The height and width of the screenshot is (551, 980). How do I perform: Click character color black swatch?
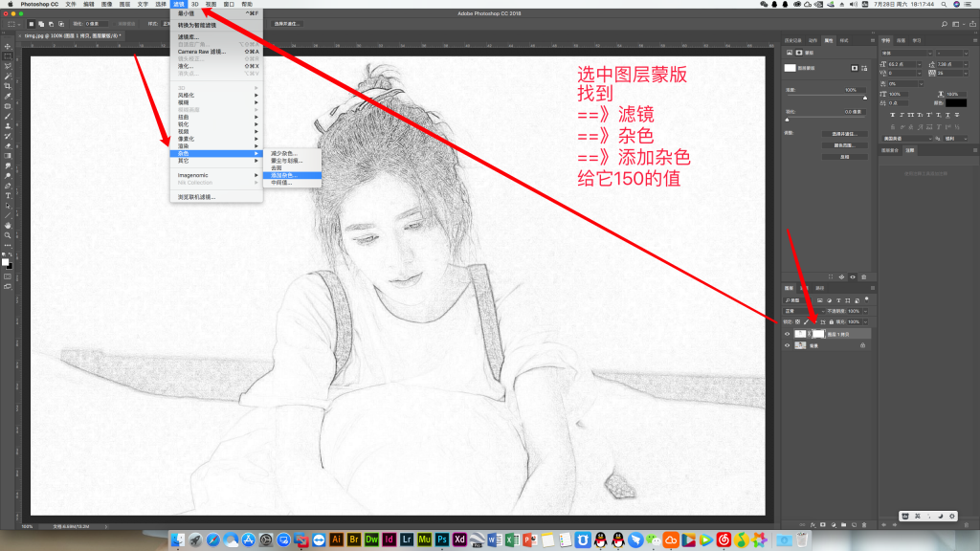coord(956,103)
